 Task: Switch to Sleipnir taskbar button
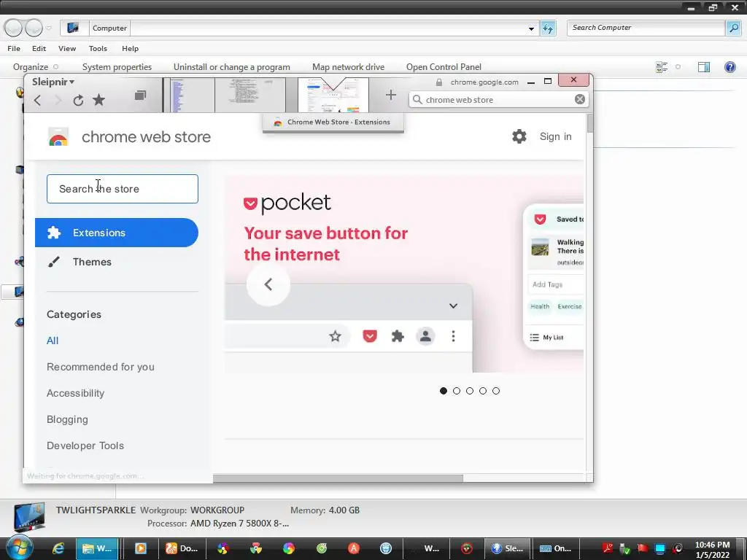(x=507, y=548)
